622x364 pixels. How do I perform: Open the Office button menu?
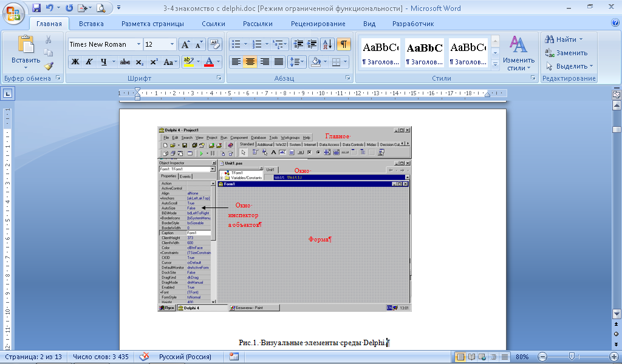13,13
